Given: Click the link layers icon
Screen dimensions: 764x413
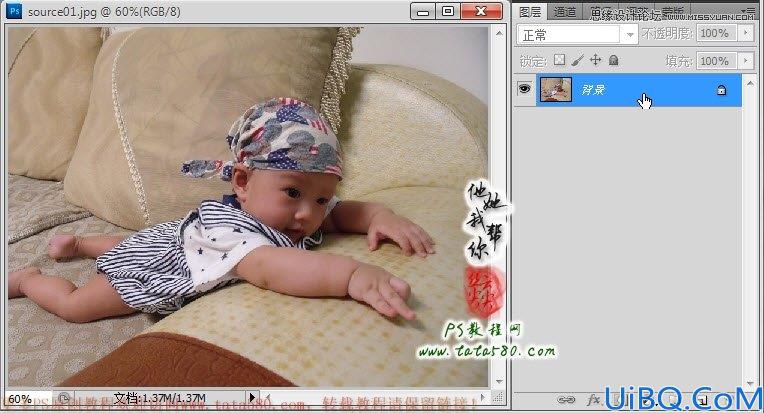Looking at the screenshot, I should (566, 400).
